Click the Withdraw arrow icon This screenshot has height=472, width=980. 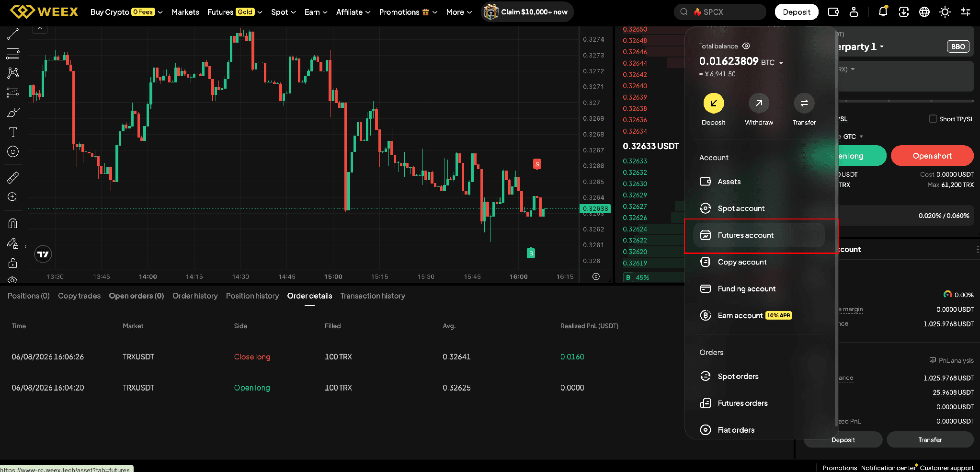coord(759,103)
